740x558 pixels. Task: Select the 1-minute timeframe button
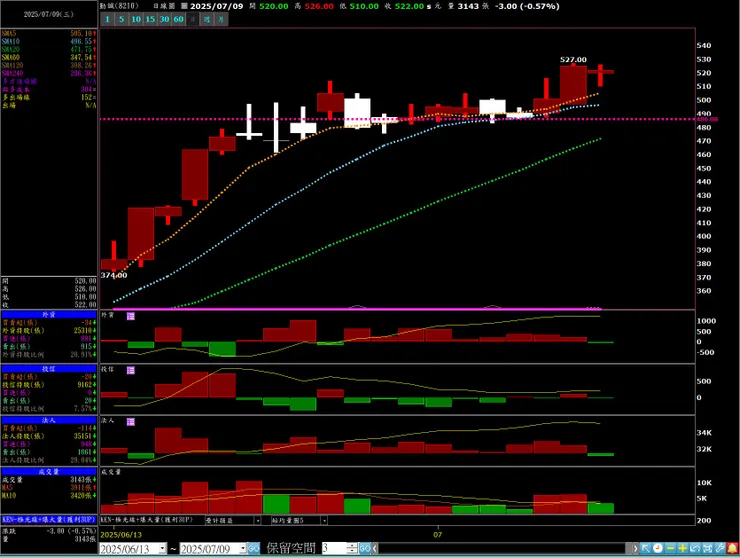107,19
